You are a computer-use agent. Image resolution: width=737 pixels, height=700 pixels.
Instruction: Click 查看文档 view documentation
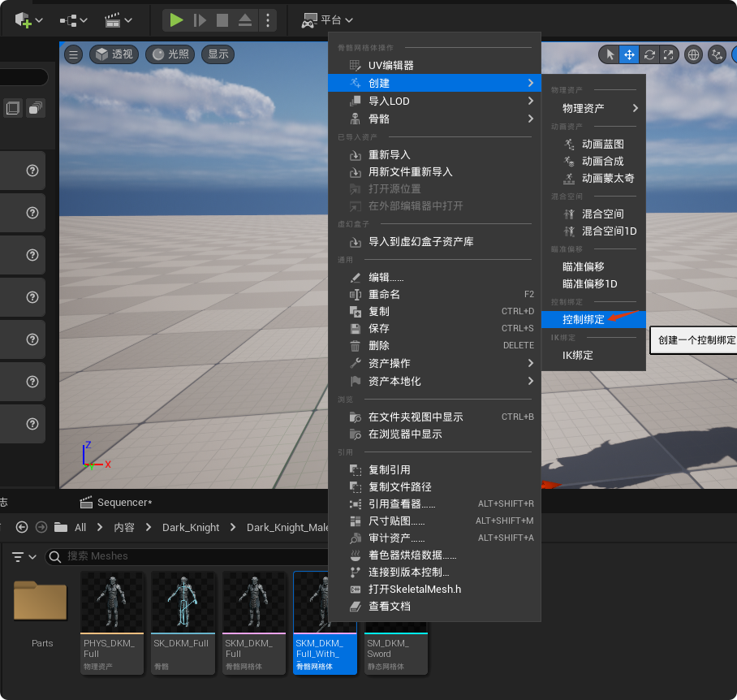coord(434,606)
